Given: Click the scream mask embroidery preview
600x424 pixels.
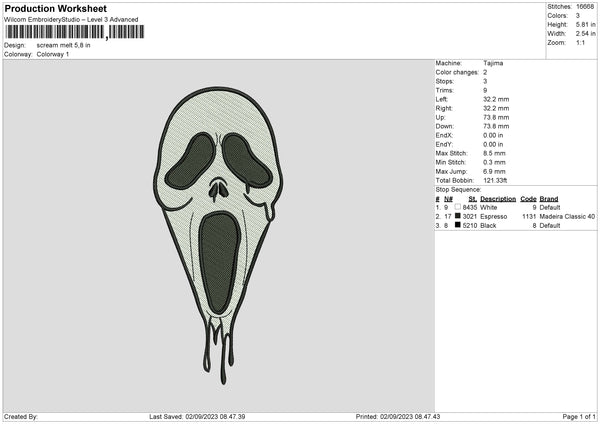Looking at the screenshot, I should pyautogui.click(x=218, y=235).
